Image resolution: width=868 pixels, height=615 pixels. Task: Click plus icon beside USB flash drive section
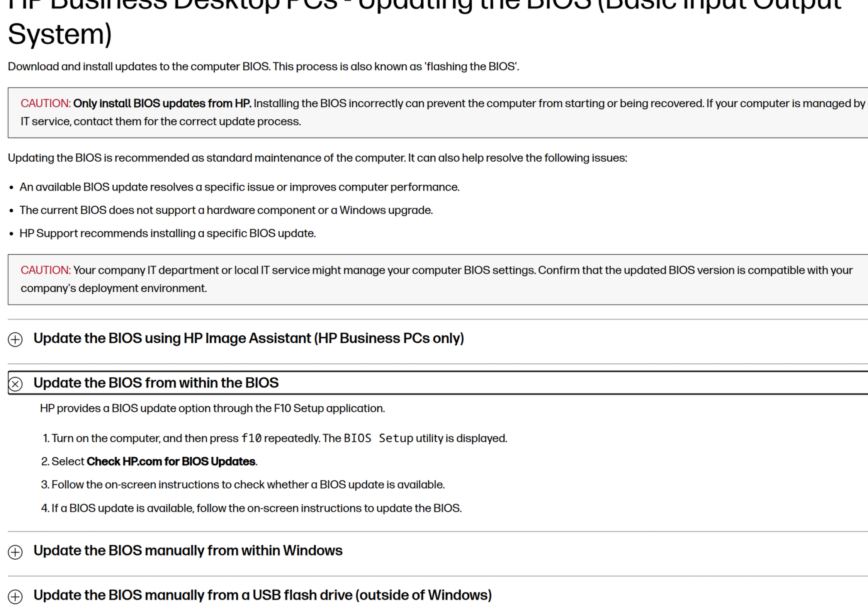pos(15,597)
